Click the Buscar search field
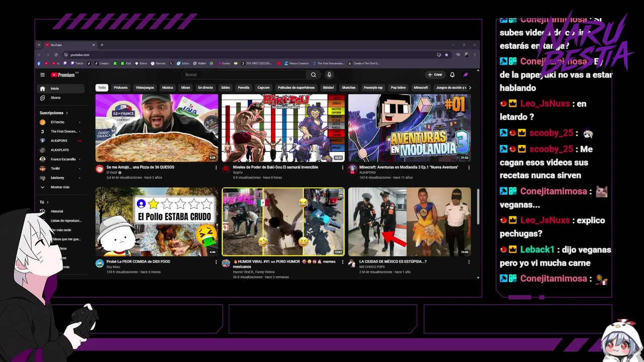The width and height of the screenshot is (644, 362). 244,75
